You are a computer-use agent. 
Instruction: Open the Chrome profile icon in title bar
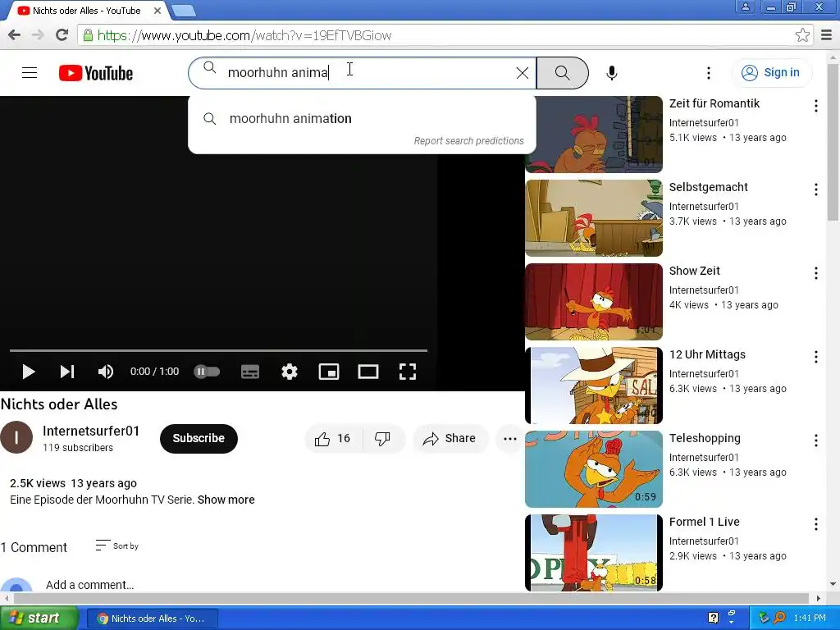point(745,7)
